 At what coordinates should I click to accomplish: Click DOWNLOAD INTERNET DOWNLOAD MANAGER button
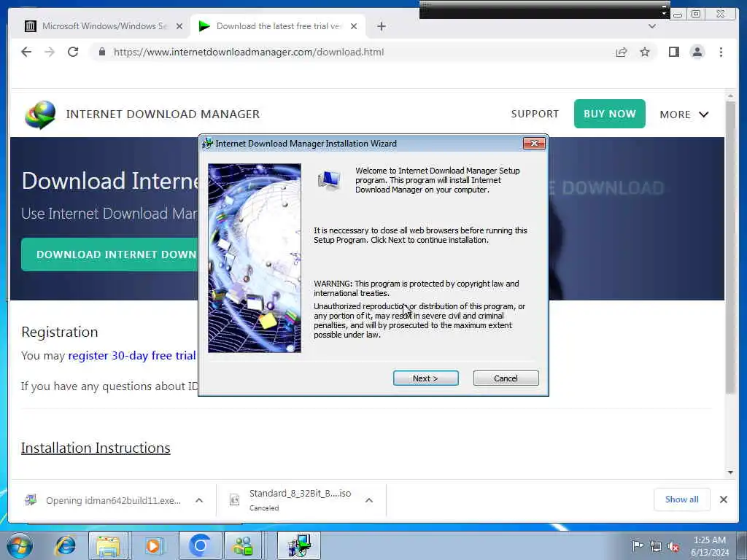[109, 254]
